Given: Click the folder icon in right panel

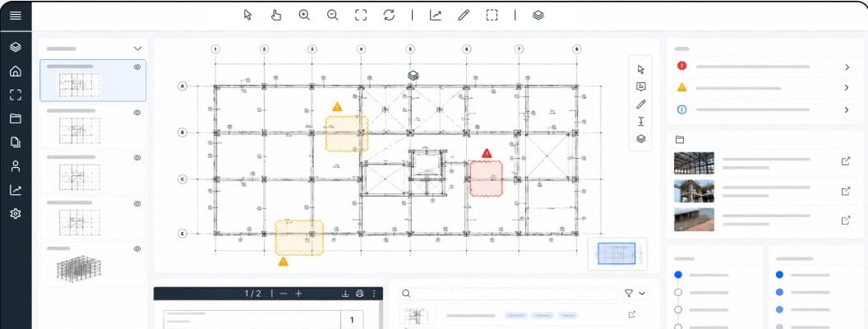Looking at the screenshot, I should click(680, 140).
